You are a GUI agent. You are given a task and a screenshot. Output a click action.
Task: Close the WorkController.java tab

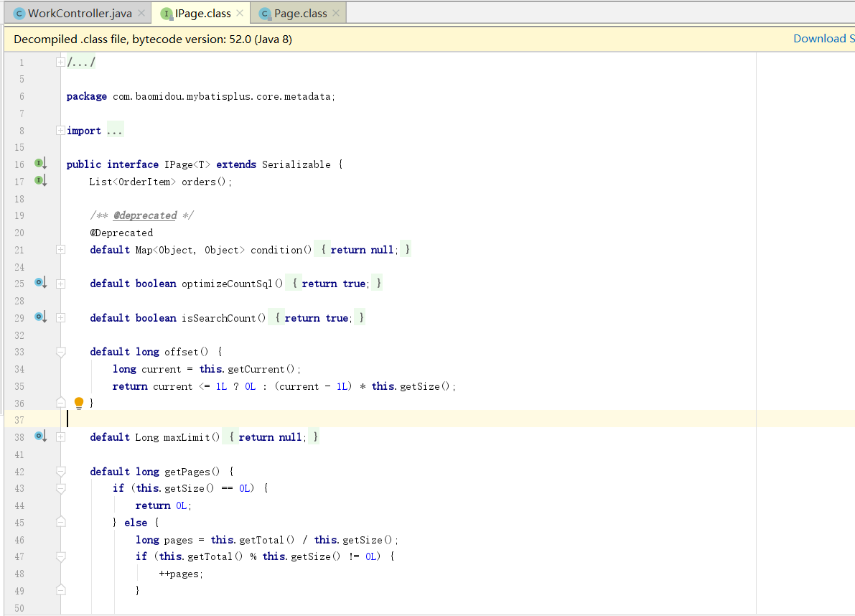(x=141, y=13)
